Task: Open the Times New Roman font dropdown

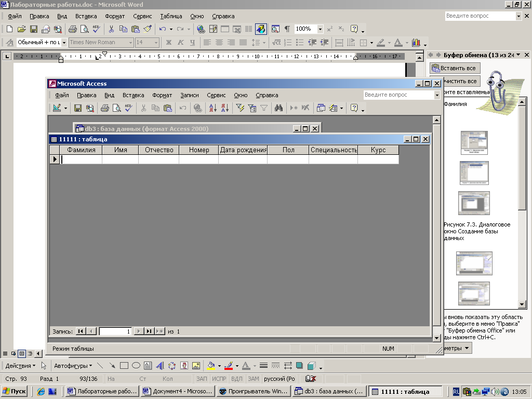Action: (x=130, y=43)
